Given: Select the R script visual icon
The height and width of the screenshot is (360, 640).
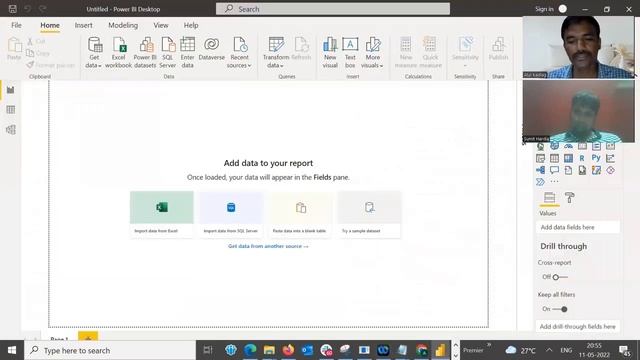Looking at the screenshot, I should (x=582, y=158).
